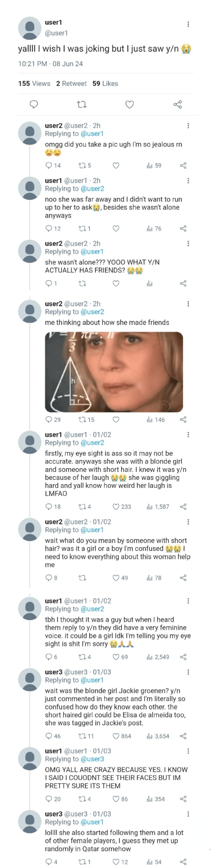Screen dimensions: 211x868
Task: Share the math meme tweet
Action: click(x=183, y=420)
